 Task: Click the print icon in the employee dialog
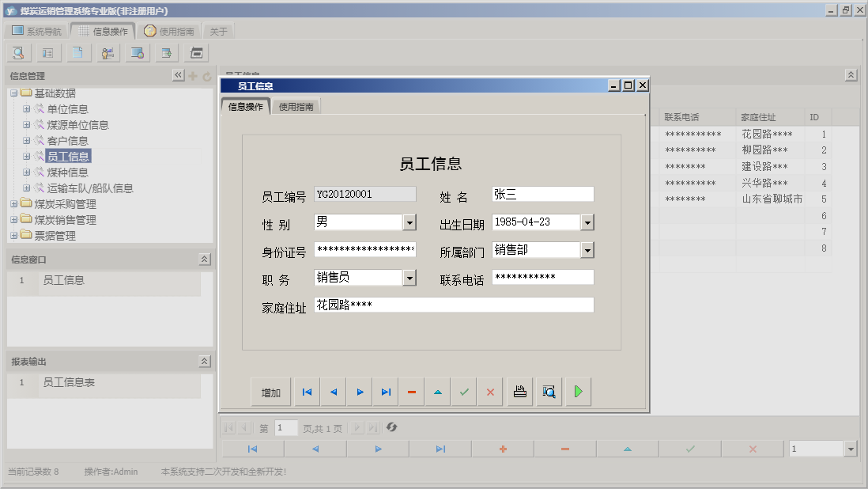coord(519,391)
